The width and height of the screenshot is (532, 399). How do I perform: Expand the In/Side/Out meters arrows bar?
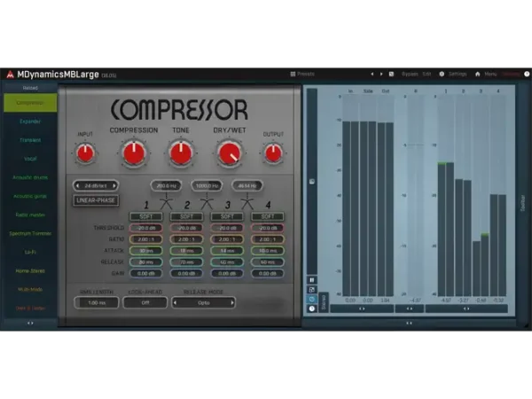362,309
